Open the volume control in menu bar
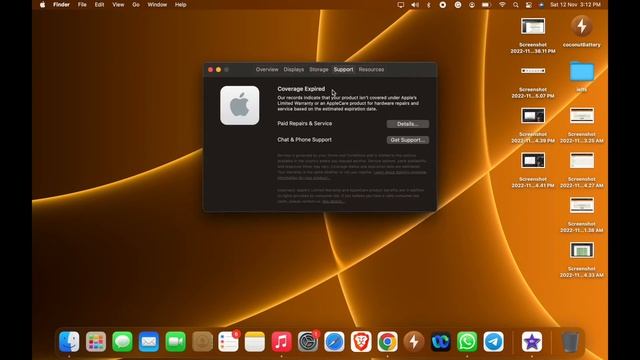This screenshot has height=360, width=640. point(415,5)
